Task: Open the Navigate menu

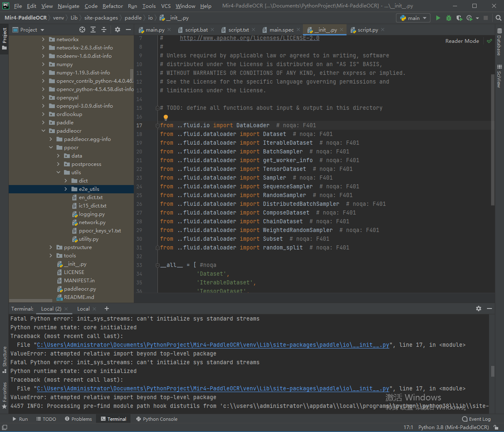Action: (x=68, y=6)
